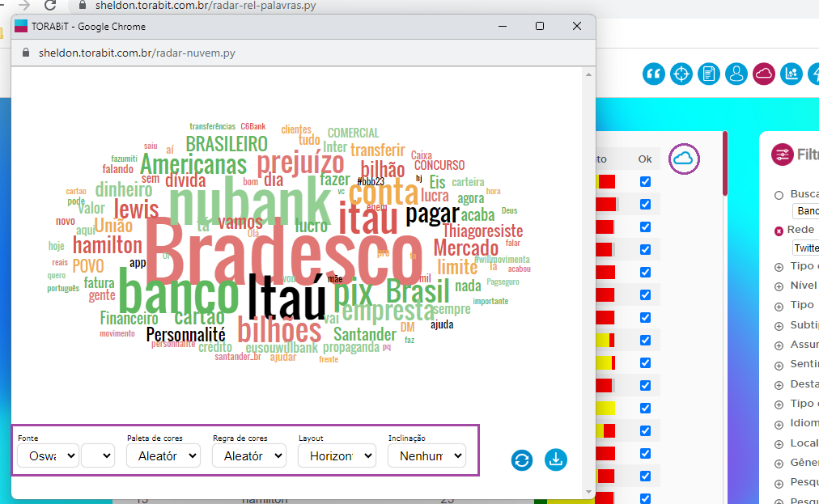This screenshot has height=504, width=819.
Task: Click the word "Bradesco" in the word cloud
Action: click(283, 252)
